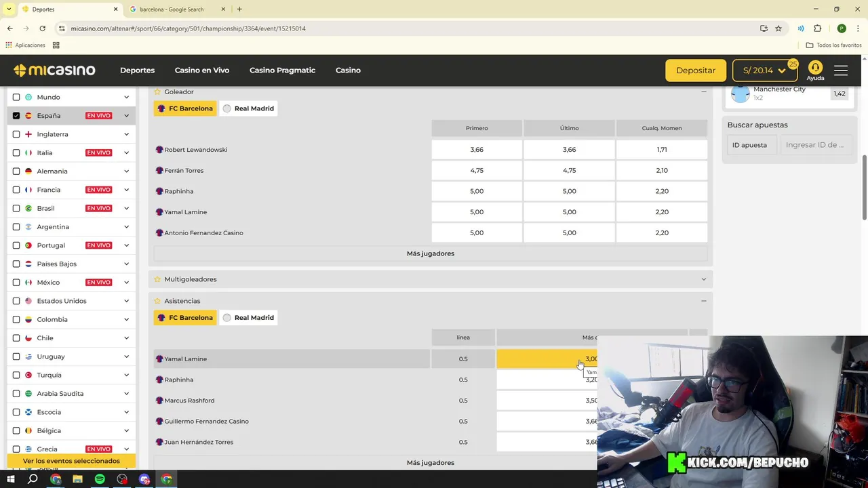Image resolution: width=868 pixels, height=488 pixels.
Task: Bet Raphinha last scorer 5,00
Action: (x=570, y=191)
